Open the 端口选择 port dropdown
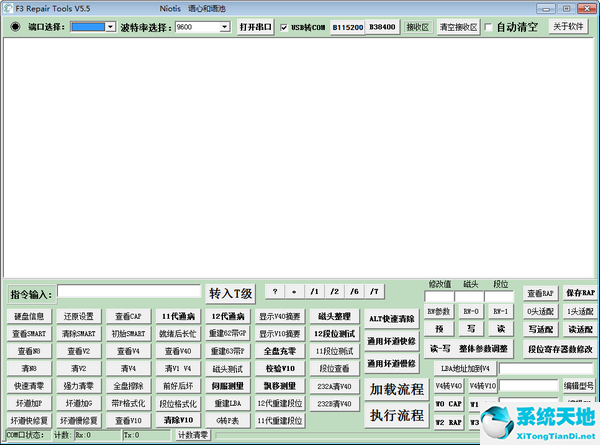The height and width of the screenshot is (445, 600). pos(110,27)
